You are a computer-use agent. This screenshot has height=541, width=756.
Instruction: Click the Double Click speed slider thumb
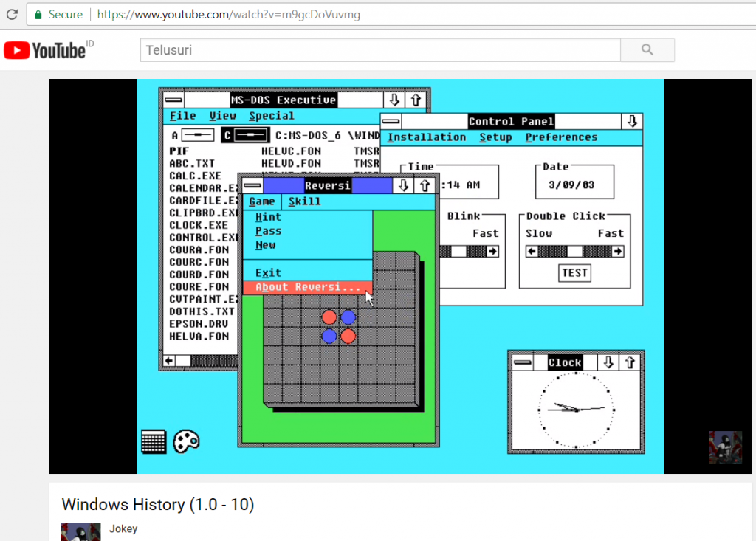[x=574, y=252]
